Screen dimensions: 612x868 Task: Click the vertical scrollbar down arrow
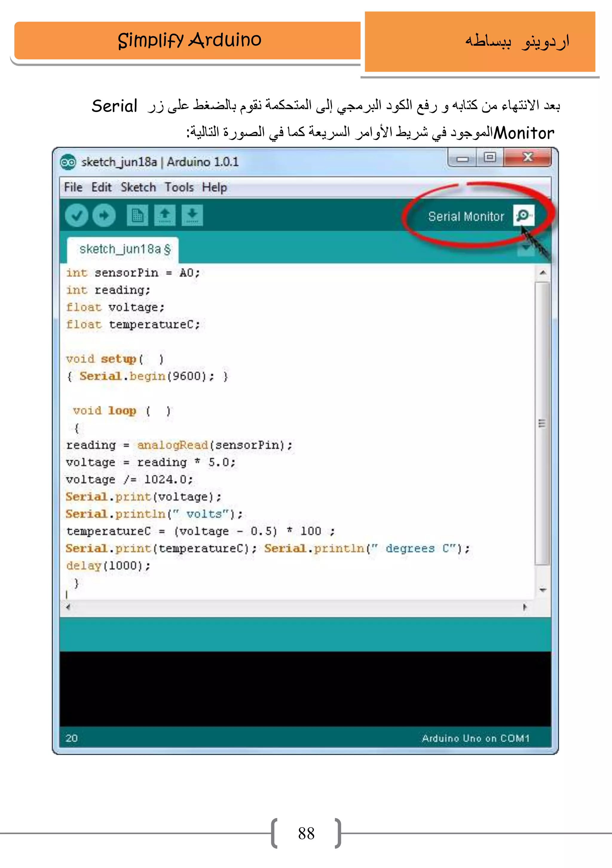(543, 590)
